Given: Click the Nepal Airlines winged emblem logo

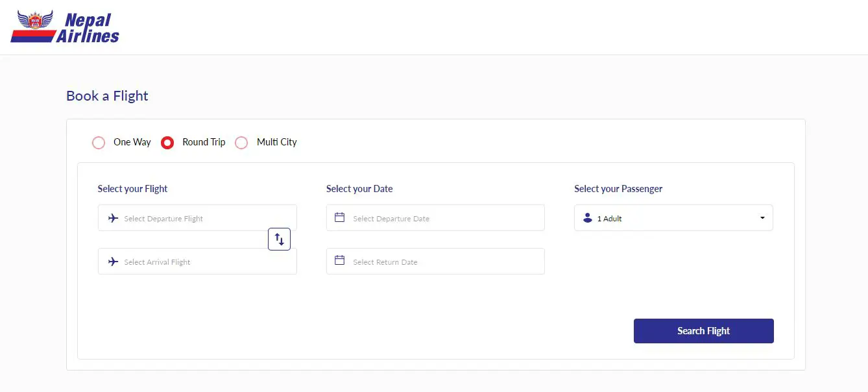Looking at the screenshot, I should (35, 24).
